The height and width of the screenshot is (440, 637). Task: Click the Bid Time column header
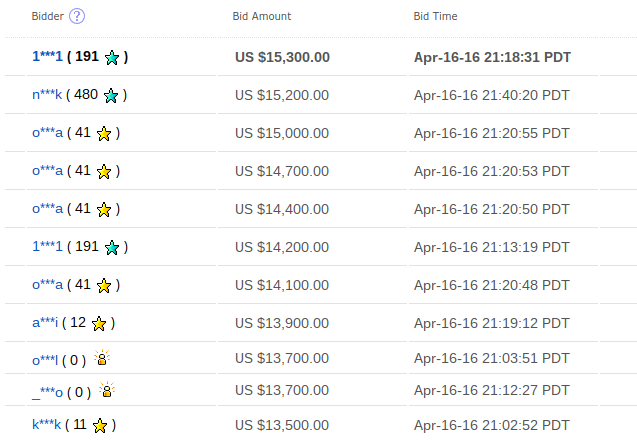click(x=436, y=17)
